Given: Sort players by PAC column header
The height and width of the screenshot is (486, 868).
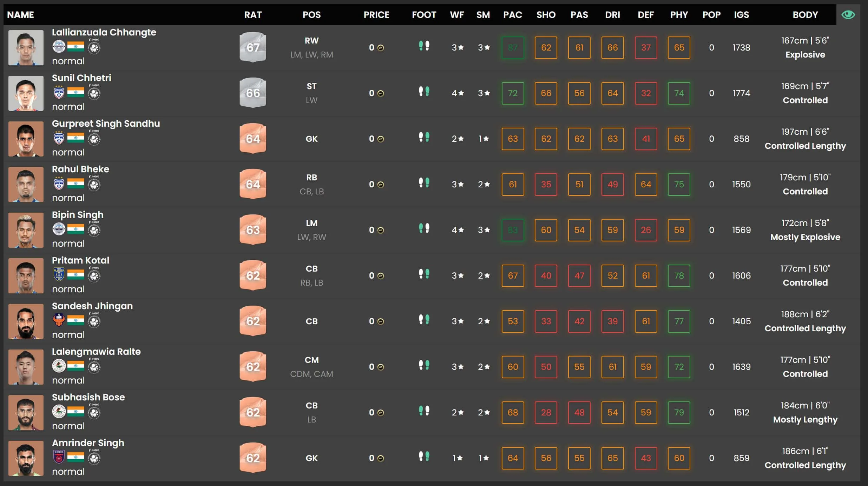Looking at the screenshot, I should (512, 15).
